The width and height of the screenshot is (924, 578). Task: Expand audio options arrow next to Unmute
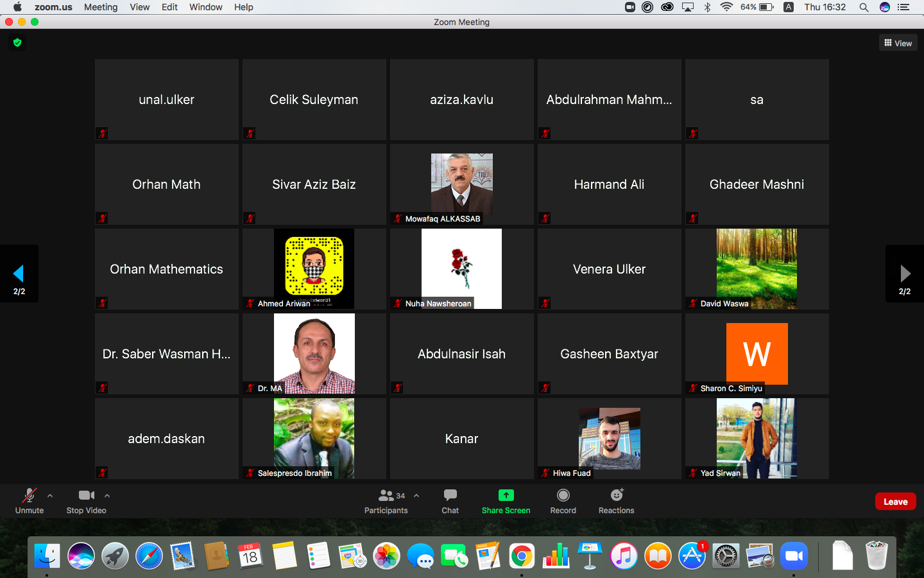[x=50, y=496]
